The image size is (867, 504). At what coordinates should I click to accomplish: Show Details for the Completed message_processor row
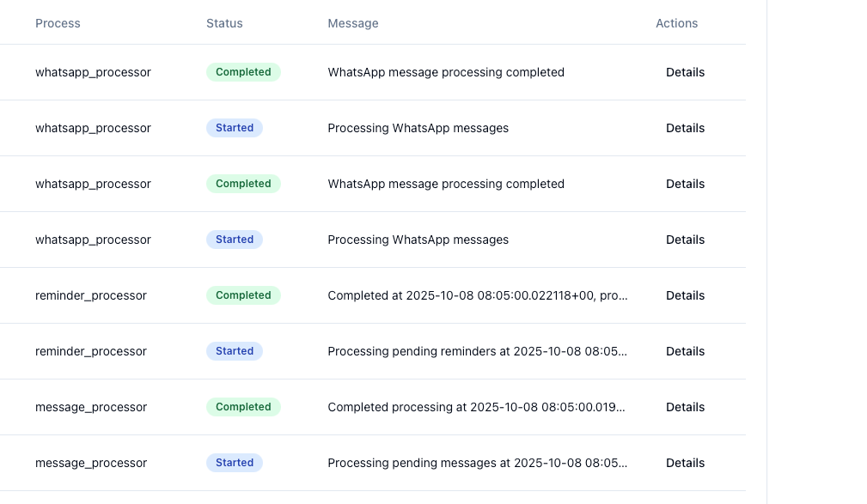685,407
